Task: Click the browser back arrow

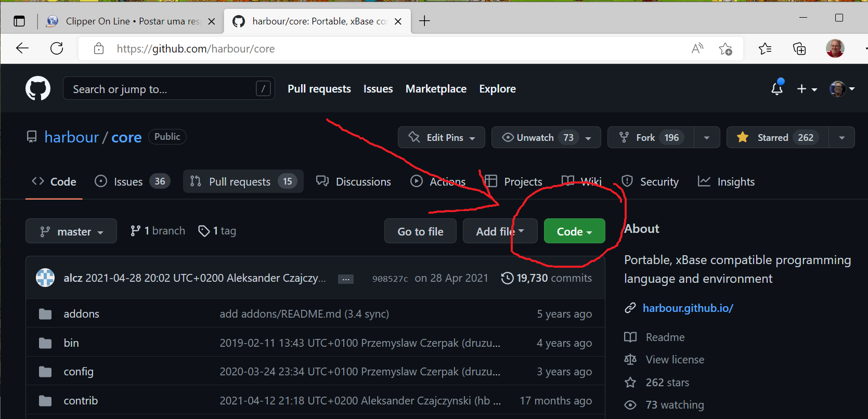Action: click(22, 48)
